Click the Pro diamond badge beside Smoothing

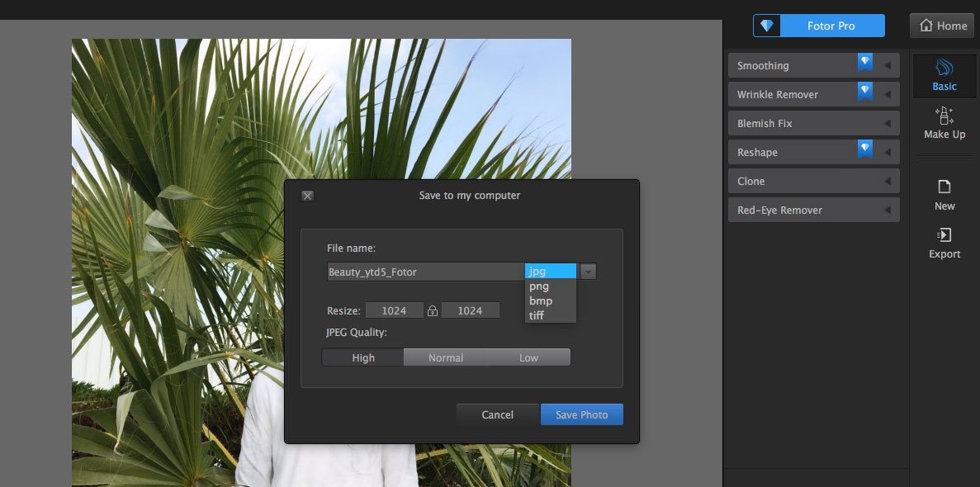tap(865, 63)
